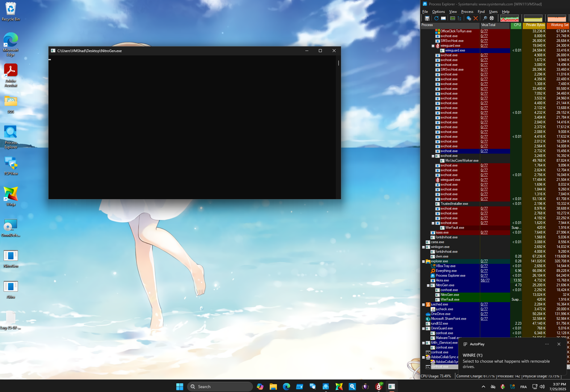Toggle the Show Process Tree toolbar icon
570x392 pixels.
pyautogui.click(x=460, y=18)
